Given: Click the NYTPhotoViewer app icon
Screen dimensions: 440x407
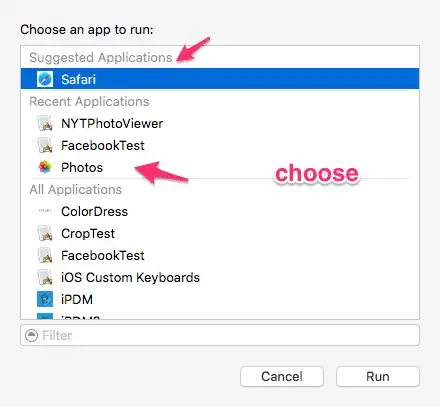Looking at the screenshot, I should [x=45, y=123].
